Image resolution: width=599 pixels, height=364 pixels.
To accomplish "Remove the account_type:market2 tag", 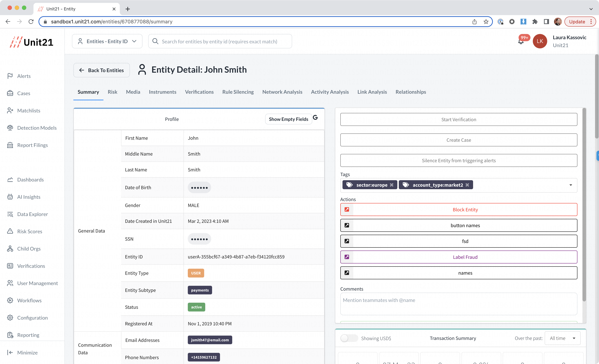I will (467, 185).
